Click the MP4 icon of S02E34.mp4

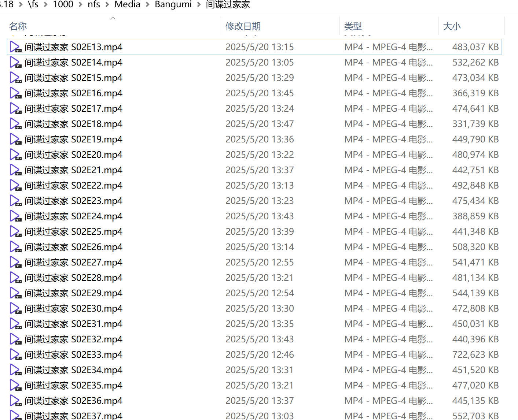(15, 370)
